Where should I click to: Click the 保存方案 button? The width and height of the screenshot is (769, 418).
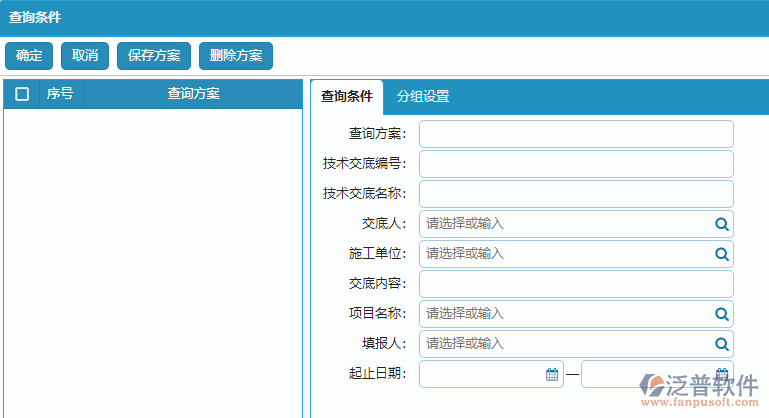coord(154,56)
